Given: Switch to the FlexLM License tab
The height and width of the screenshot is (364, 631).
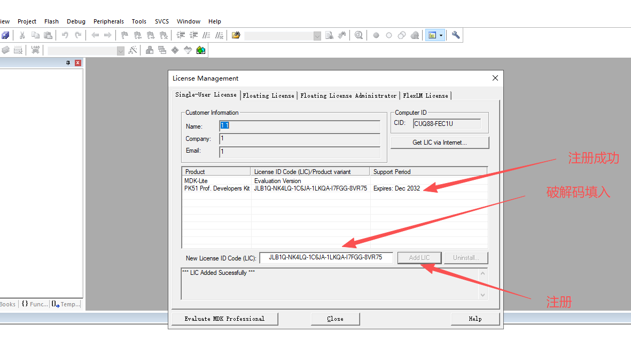Looking at the screenshot, I should pyautogui.click(x=425, y=96).
